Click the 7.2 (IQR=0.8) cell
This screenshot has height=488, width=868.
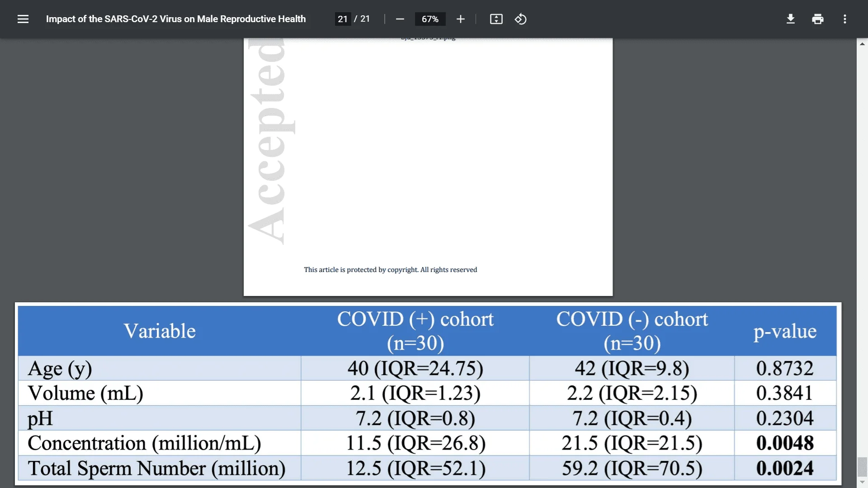coord(415,418)
